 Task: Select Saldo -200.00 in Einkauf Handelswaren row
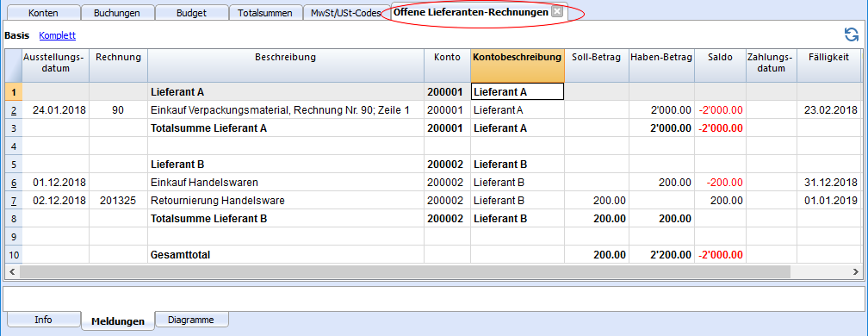(720, 182)
